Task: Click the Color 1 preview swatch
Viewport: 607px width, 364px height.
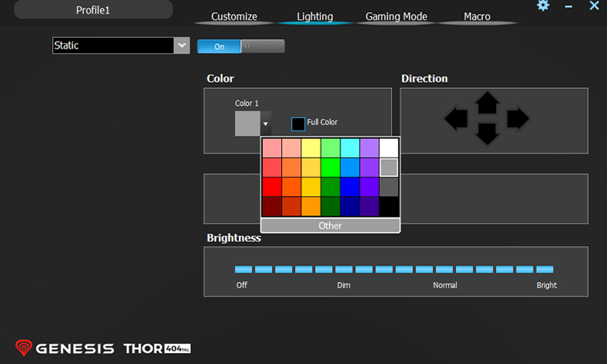Action: pyautogui.click(x=247, y=124)
